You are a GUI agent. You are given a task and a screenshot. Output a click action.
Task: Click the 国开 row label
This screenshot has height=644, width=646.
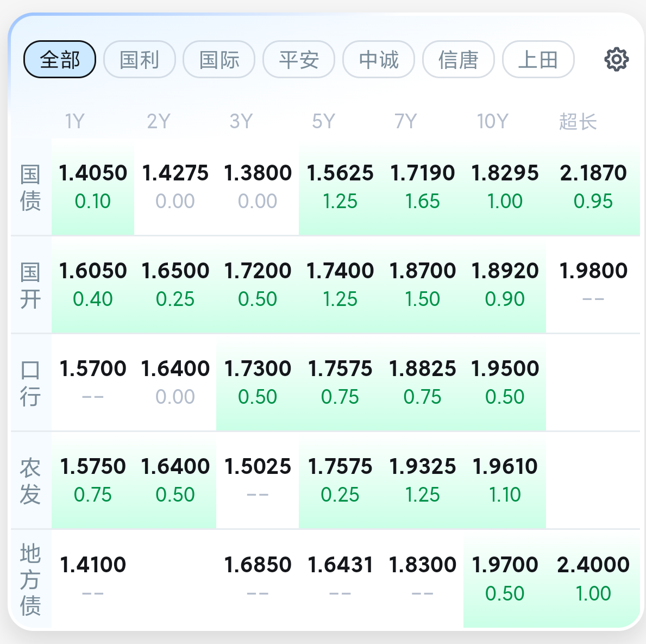pyautogui.click(x=30, y=285)
